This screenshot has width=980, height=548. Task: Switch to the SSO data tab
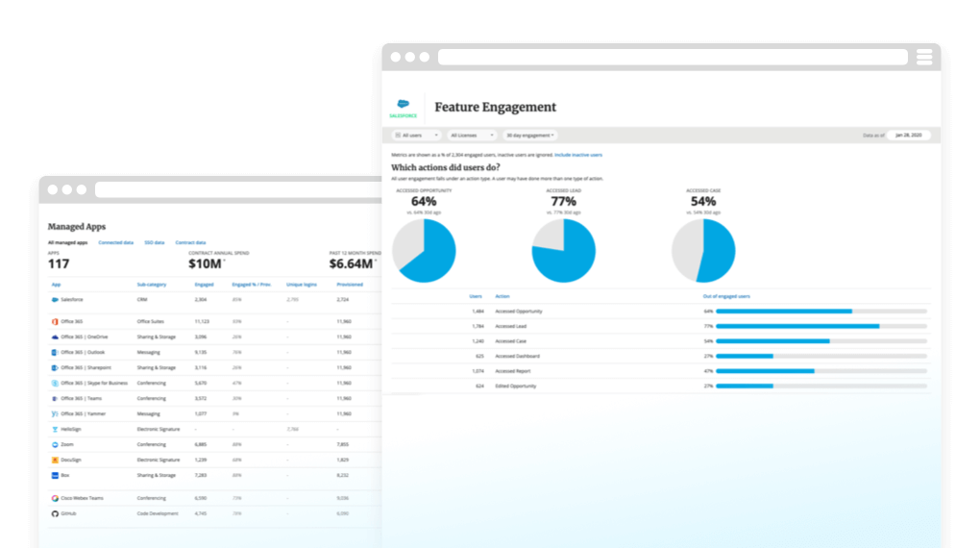point(155,242)
